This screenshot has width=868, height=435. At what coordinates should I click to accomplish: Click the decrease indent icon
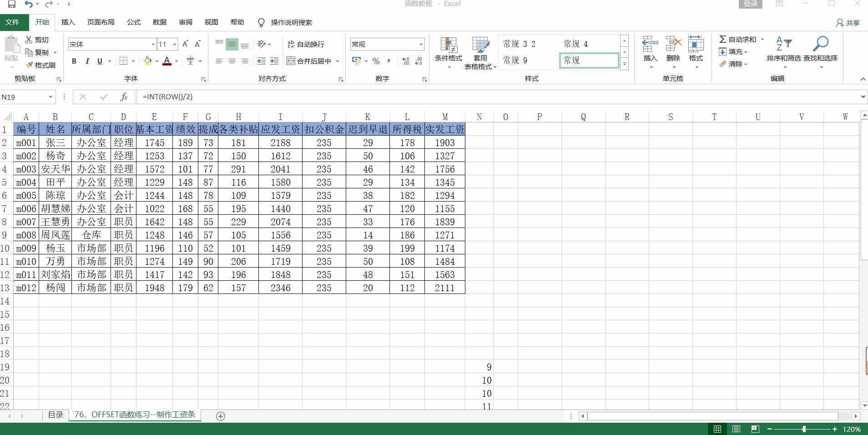[x=261, y=61]
